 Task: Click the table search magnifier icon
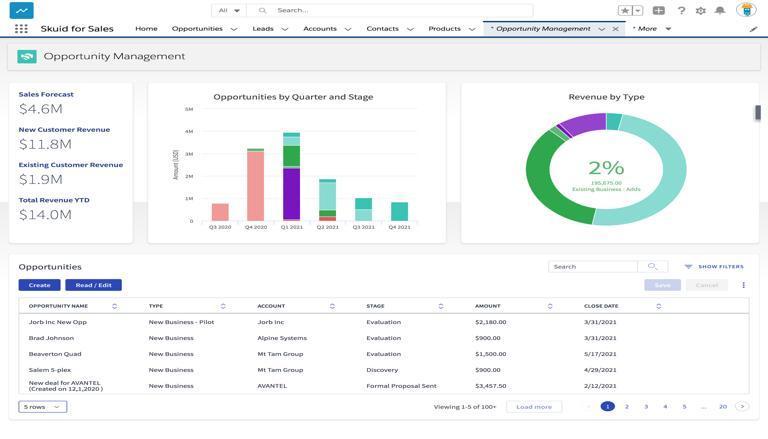click(652, 267)
